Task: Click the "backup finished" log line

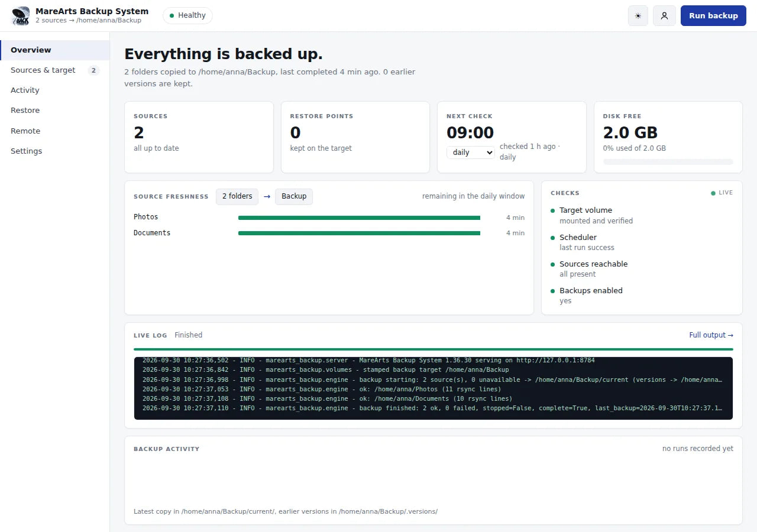Action: [x=434, y=408]
